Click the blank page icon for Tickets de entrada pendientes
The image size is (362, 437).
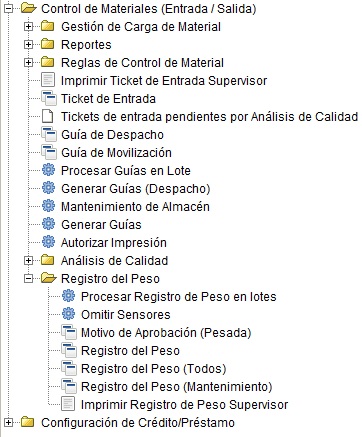(48, 116)
